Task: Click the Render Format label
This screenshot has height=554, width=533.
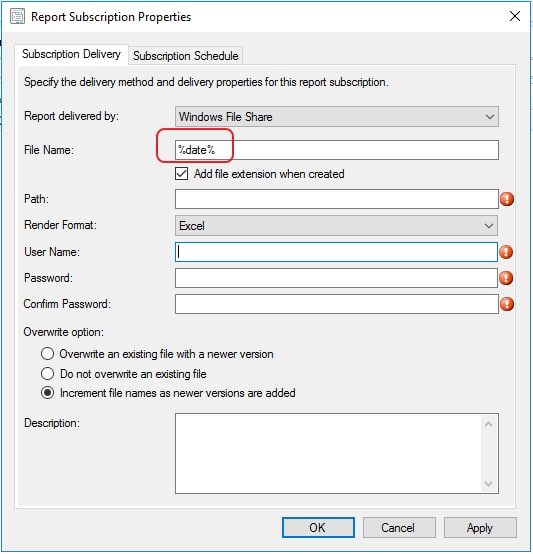Action: tap(60, 225)
